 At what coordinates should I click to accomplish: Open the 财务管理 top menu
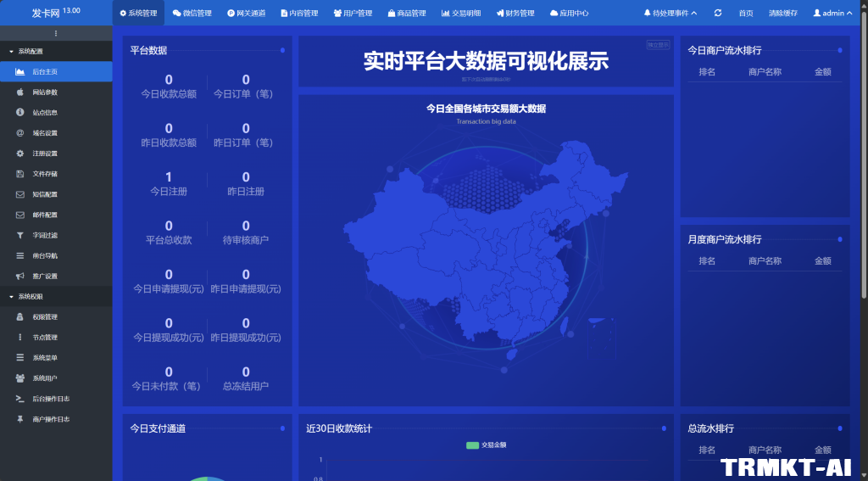click(x=515, y=13)
